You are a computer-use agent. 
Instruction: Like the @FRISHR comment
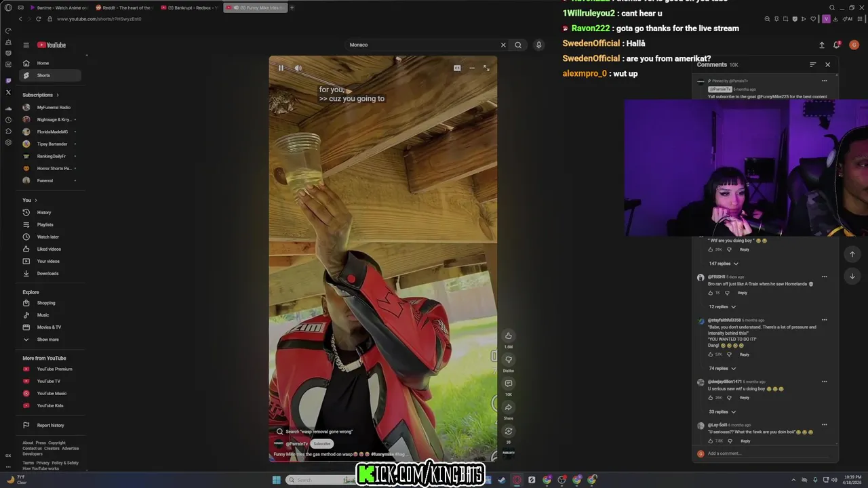(711, 293)
